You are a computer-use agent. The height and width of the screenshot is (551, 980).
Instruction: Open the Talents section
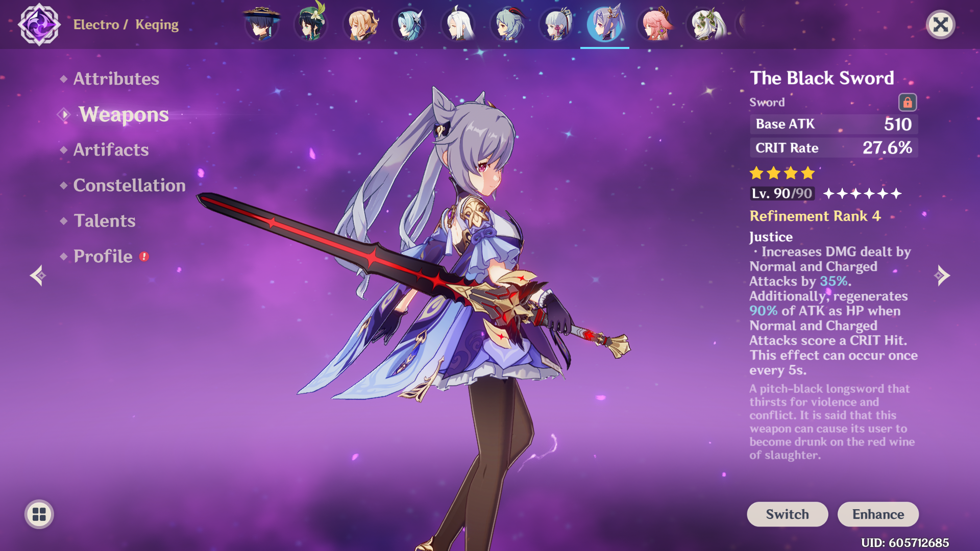[x=105, y=221]
